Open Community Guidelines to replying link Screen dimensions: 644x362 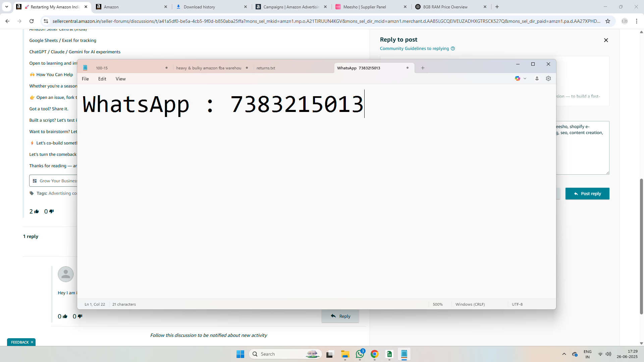414,49
